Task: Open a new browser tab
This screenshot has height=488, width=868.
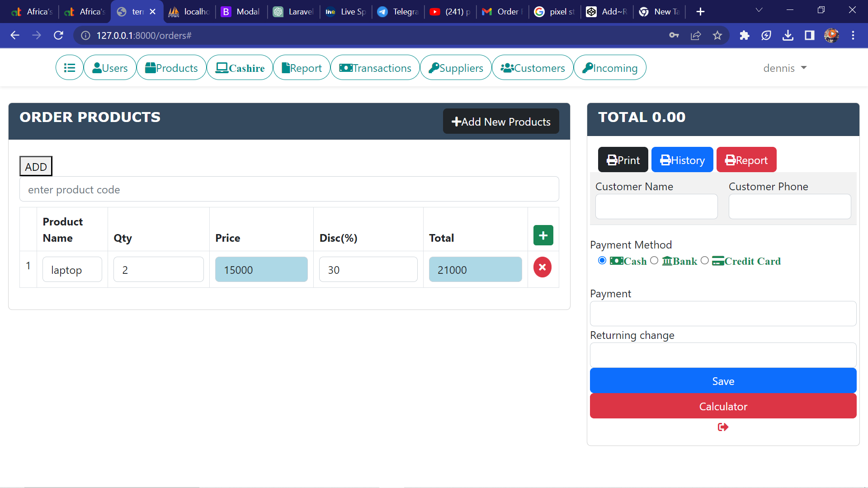Action: click(x=700, y=12)
